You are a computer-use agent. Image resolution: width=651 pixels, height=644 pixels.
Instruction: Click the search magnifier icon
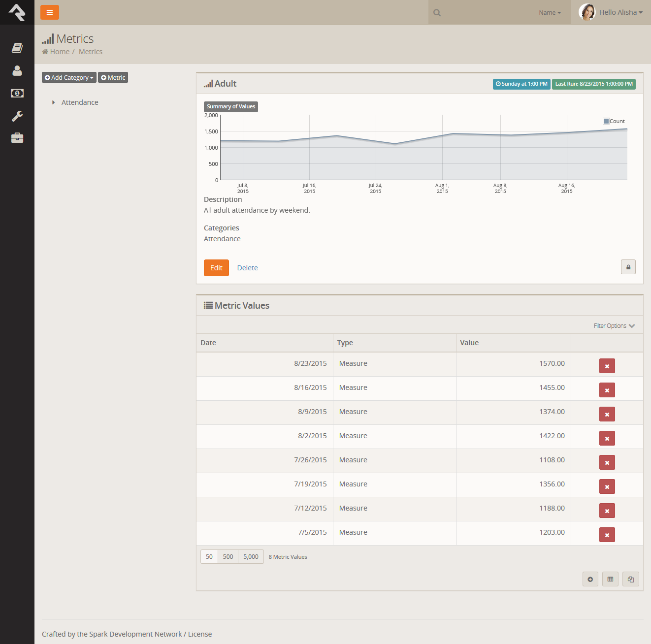[x=437, y=13]
